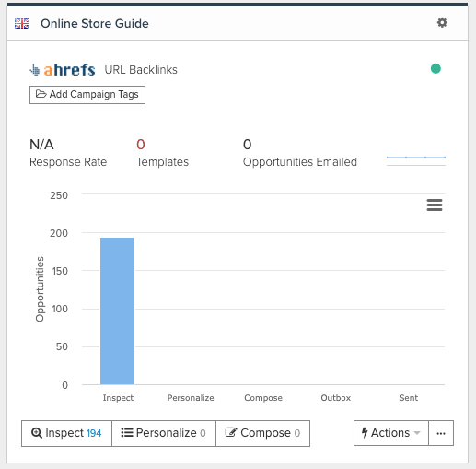Click the blue Inspect bar in chart
The height and width of the screenshot is (469, 476).
117,311
